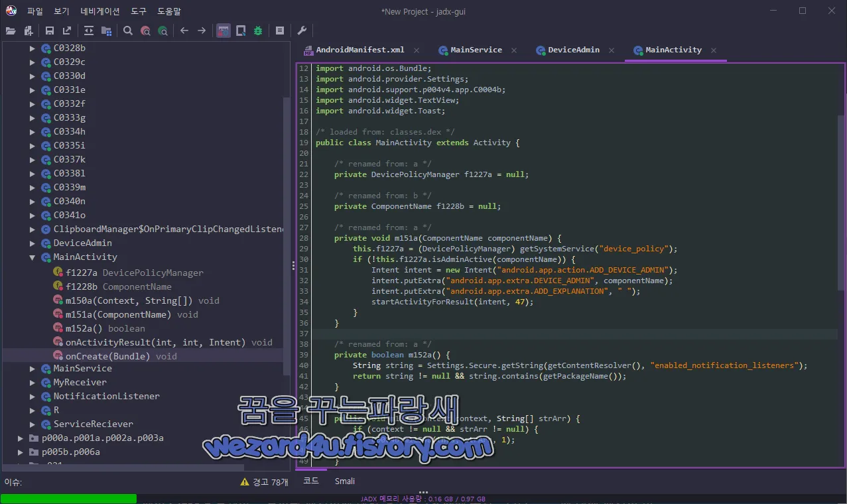
Task: Switch to the MainService tab
Action: tap(476, 50)
